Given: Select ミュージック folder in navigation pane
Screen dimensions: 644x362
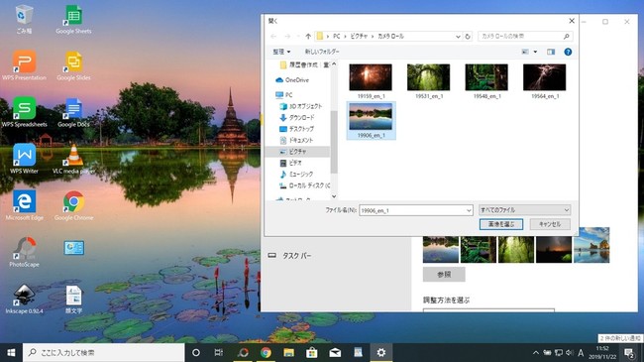Looking at the screenshot, I should (296, 175).
